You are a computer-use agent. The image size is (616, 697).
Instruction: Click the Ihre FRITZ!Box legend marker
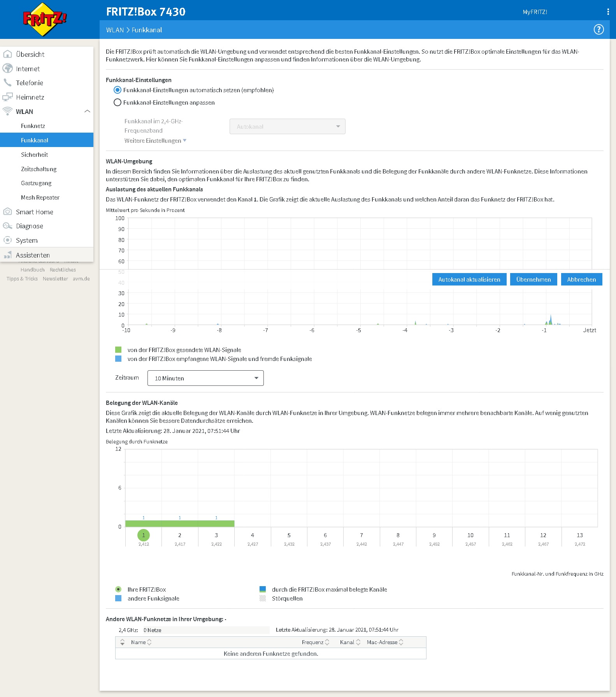click(x=118, y=589)
